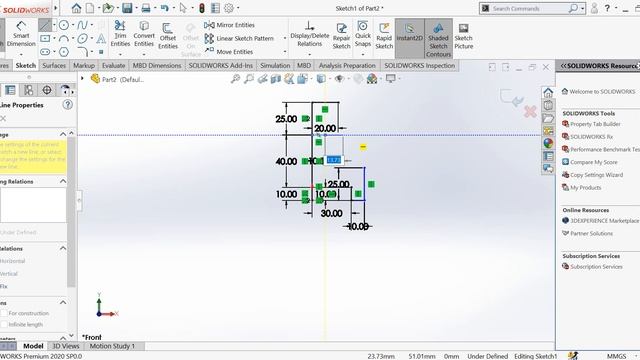Pick the Spline sketch tool
The height and width of the screenshot is (360, 640).
[82, 25]
